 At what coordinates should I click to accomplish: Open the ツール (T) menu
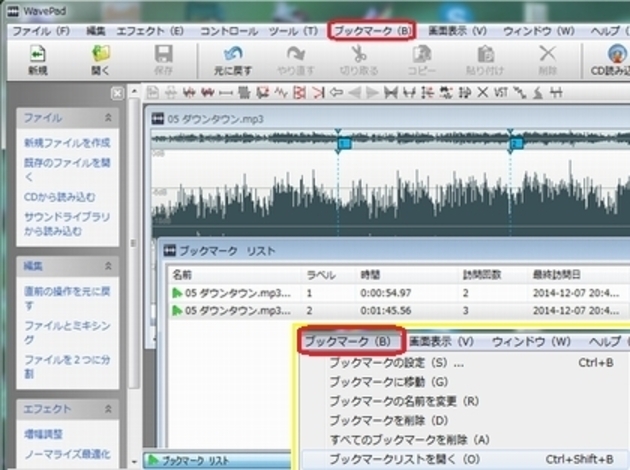click(x=293, y=31)
